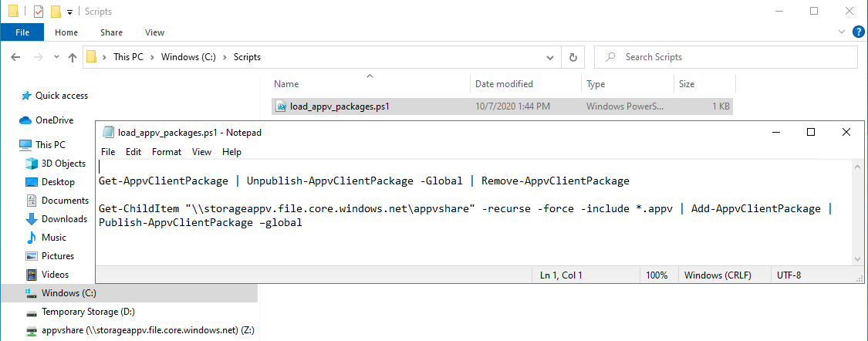Screen dimensions: 868x341
Task: Refresh the Scripts folder view
Action: point(573,57)
